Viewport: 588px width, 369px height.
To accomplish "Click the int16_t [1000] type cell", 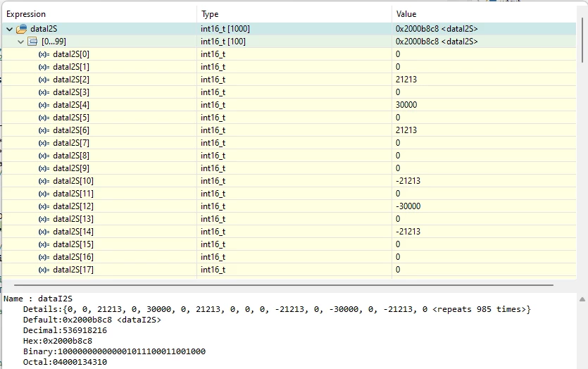I will click(225, 29).
